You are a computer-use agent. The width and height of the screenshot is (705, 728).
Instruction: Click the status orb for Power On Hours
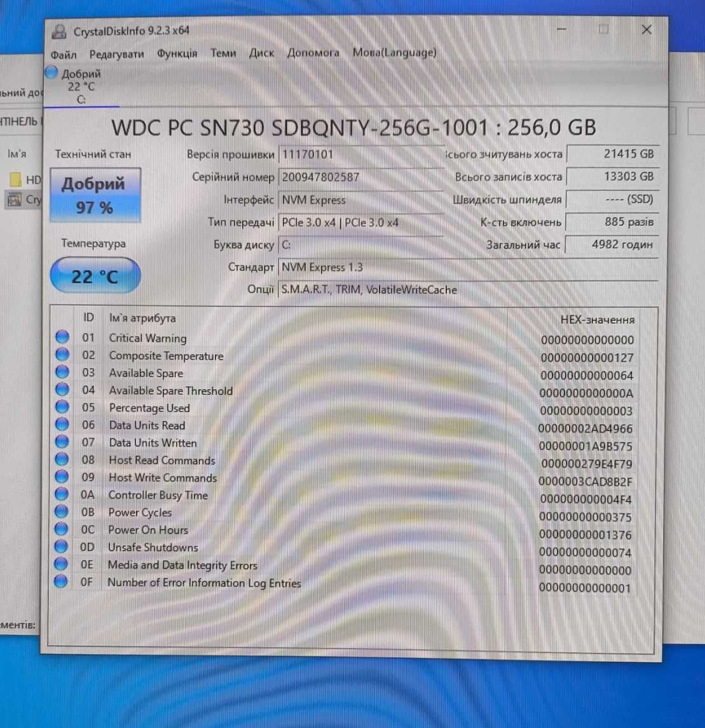(61, 529)
